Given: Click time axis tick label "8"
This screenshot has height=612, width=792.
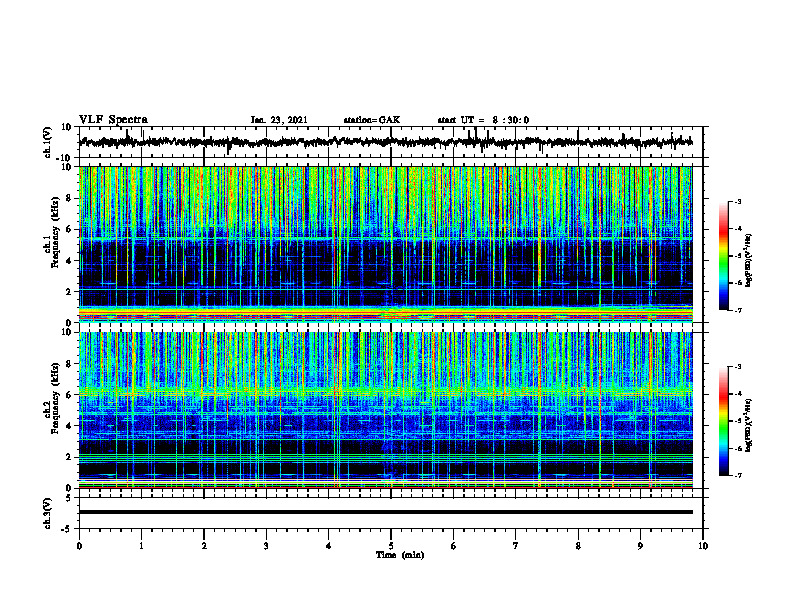Looking at the screenshot, I should pos(578,546).
